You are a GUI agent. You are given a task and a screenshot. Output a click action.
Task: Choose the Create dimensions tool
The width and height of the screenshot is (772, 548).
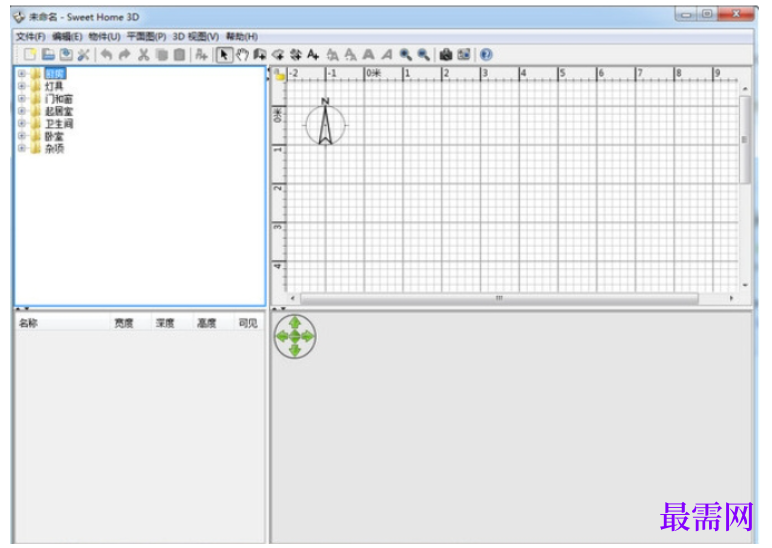tap(295, 55)
